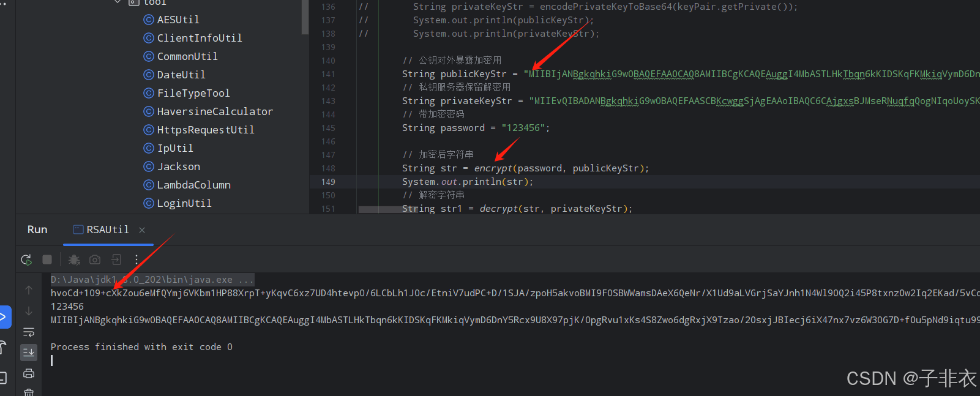The image size is (980, 396).
Task: Click System.out.println(str) on line 149
Action: (x=468, y=182)
